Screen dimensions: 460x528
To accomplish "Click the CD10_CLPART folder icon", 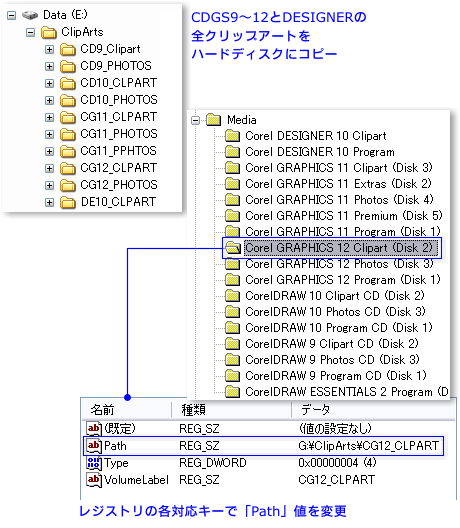I will click(x=68, y=84).
